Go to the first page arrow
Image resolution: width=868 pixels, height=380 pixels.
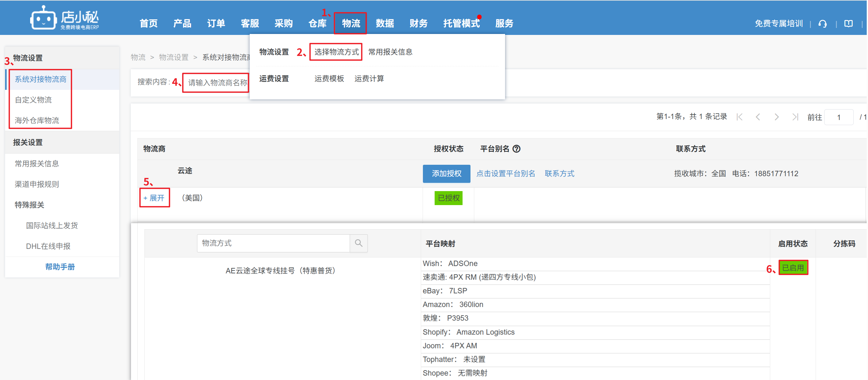[739, 117]
